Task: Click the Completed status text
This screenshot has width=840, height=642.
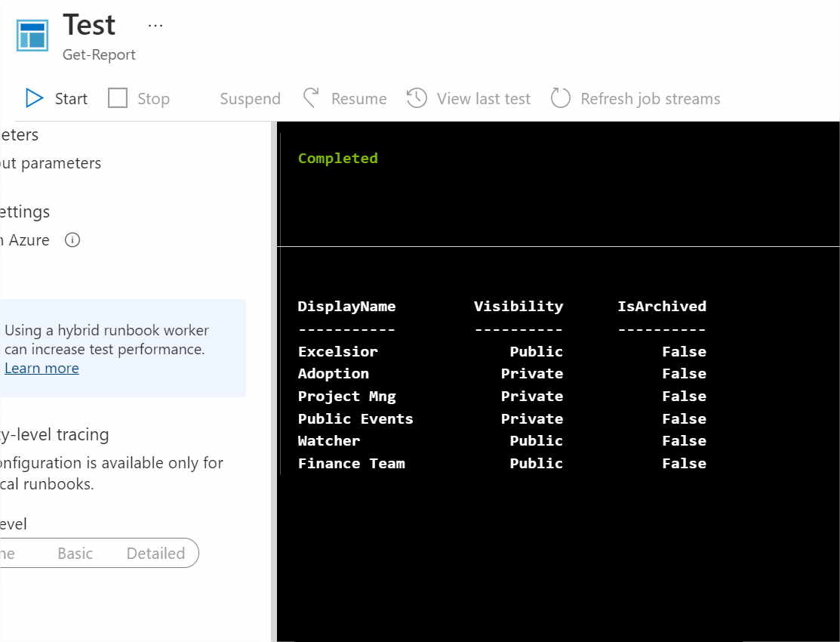Action: click(x=338, y=158)
